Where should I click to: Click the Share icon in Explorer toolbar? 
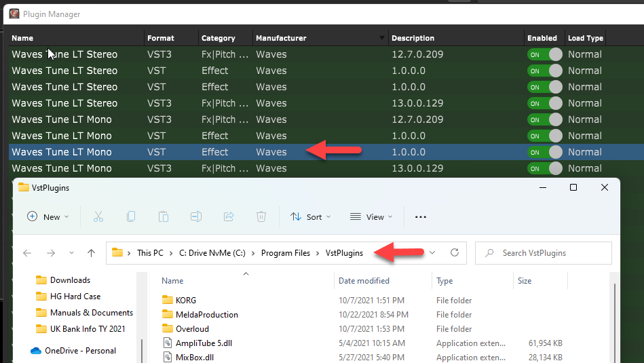pyautogui.click(x=229, y=216)
